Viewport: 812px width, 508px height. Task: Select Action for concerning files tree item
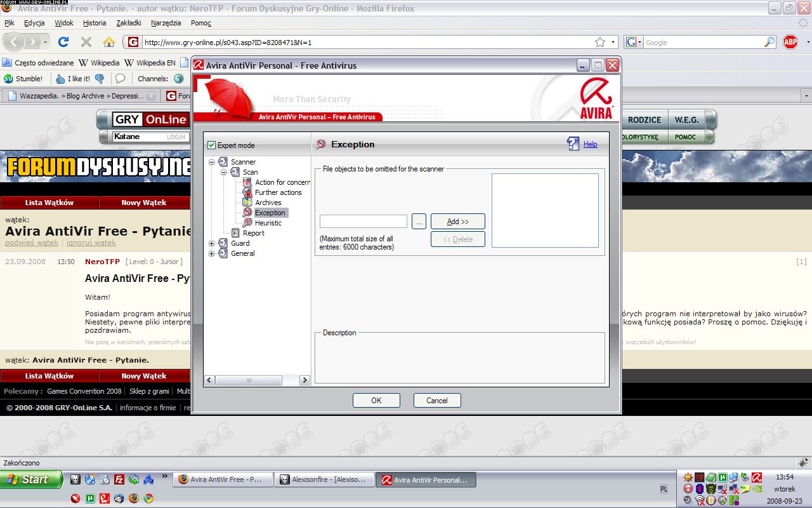coord(282,182)
